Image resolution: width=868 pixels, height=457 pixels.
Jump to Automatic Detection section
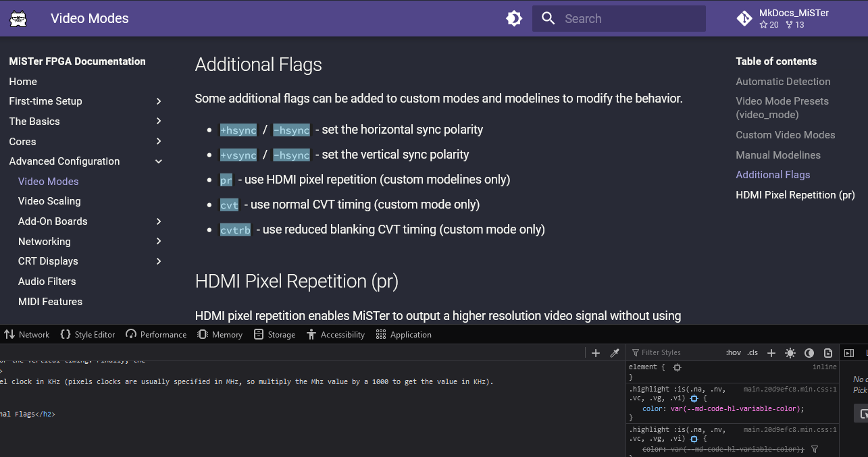coord(783,82)
